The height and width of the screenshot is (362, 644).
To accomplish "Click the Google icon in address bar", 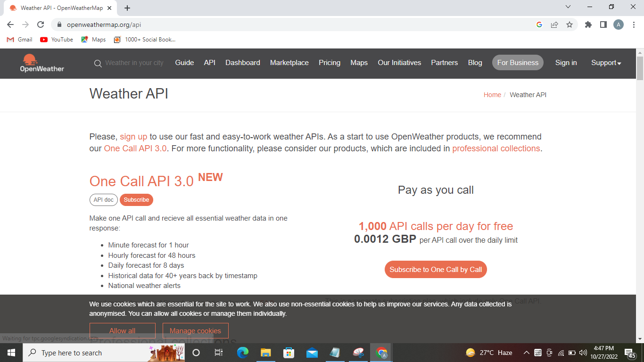I will (539, 25).
